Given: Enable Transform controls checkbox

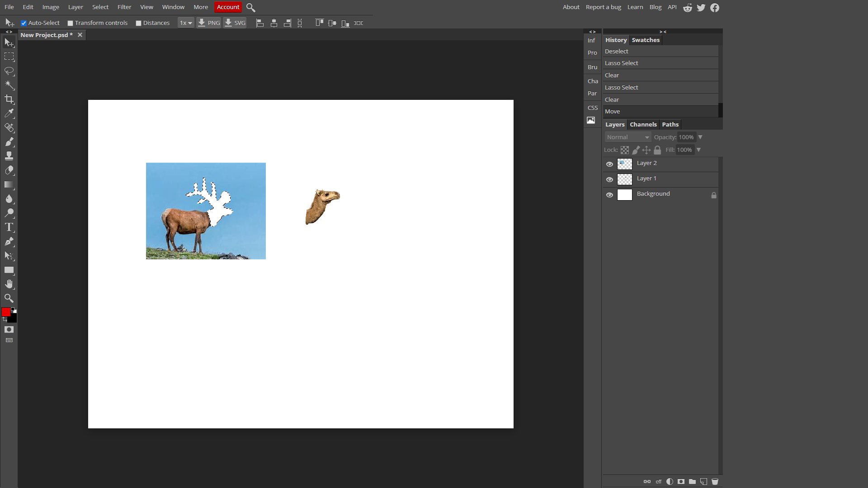Looking at the screenshot, I should [71, 23].
